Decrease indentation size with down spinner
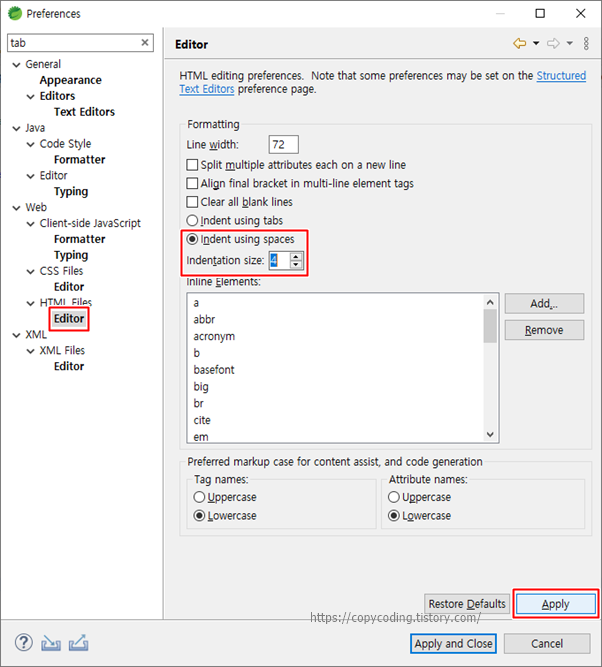Image resolution: width=602 pixels, height=667 pixels. point(296,264)
